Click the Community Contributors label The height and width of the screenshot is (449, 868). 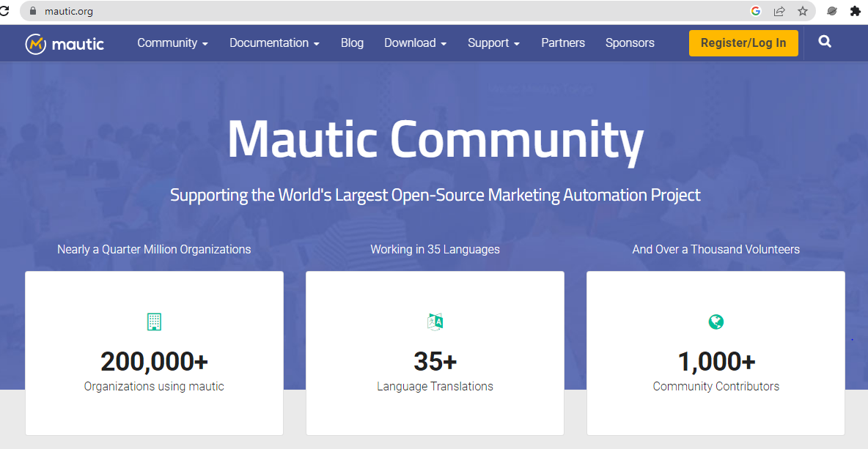[716, 387]
